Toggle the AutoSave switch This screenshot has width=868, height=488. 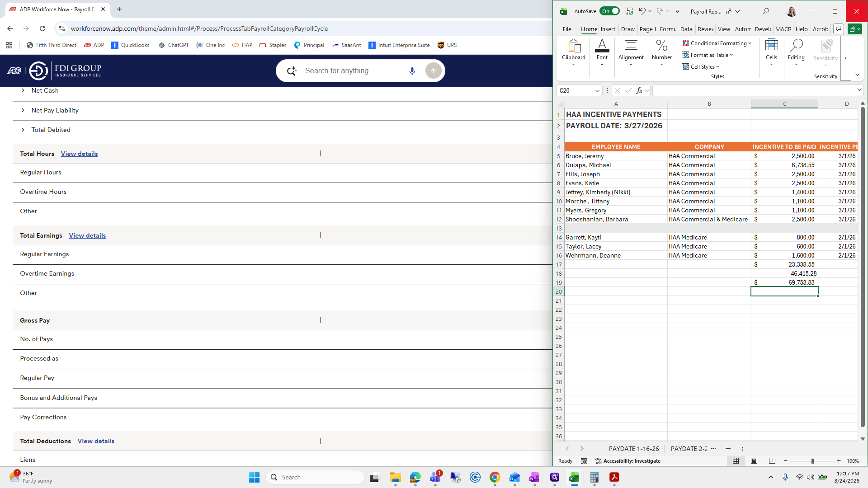pyautogui.click(x=609, y=11)
